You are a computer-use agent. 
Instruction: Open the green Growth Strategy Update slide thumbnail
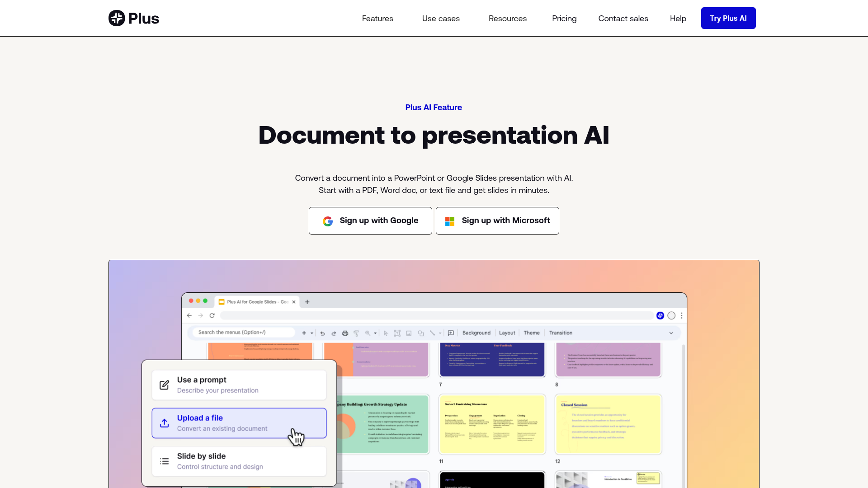(x=383, y=424)
